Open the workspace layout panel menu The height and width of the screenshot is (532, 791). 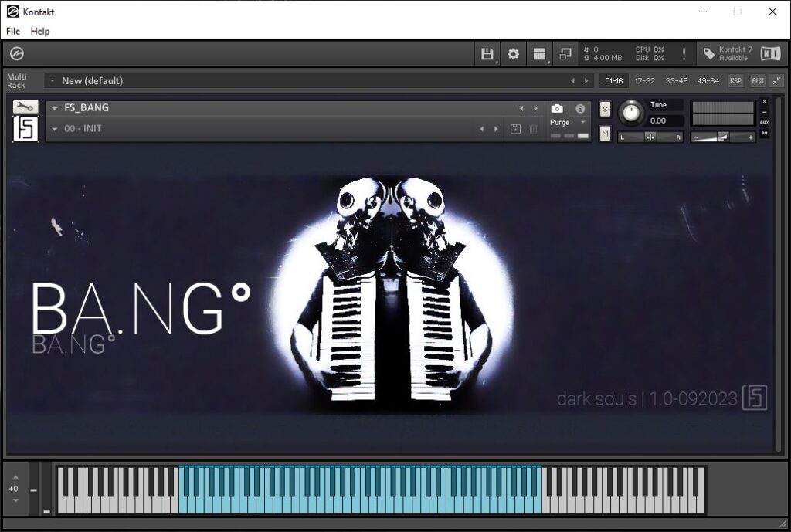tap(539, 54)
